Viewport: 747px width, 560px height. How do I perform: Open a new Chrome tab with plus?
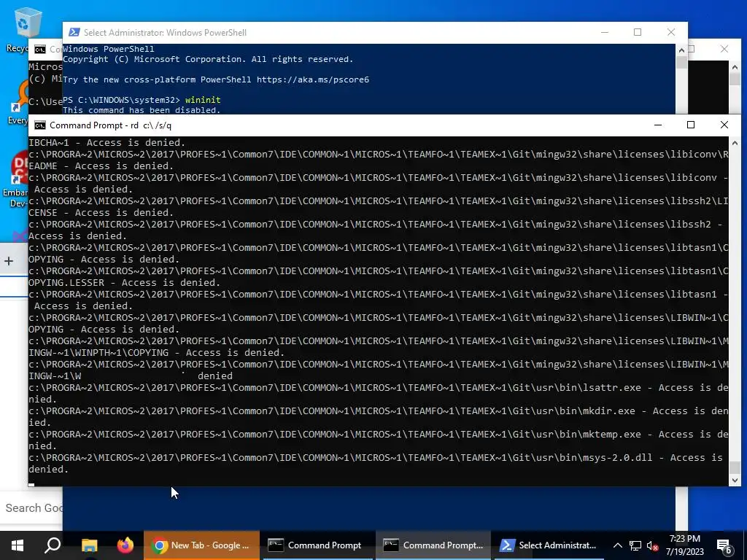[x=9, y=261]
